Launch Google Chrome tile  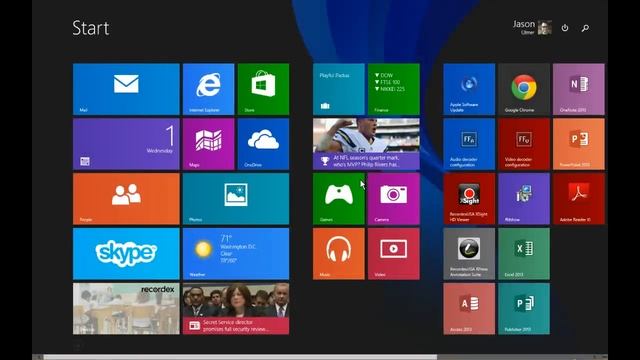[x=524, y=89]
